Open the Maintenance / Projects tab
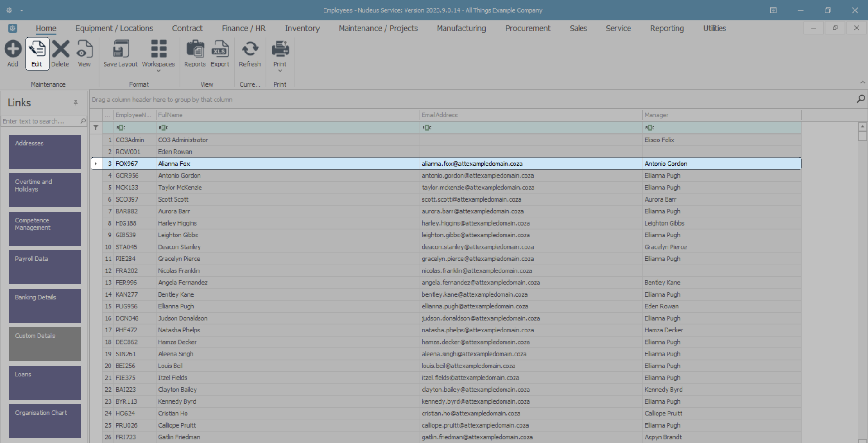The width and height of the screenshot is (868, 443). point(378,28)
